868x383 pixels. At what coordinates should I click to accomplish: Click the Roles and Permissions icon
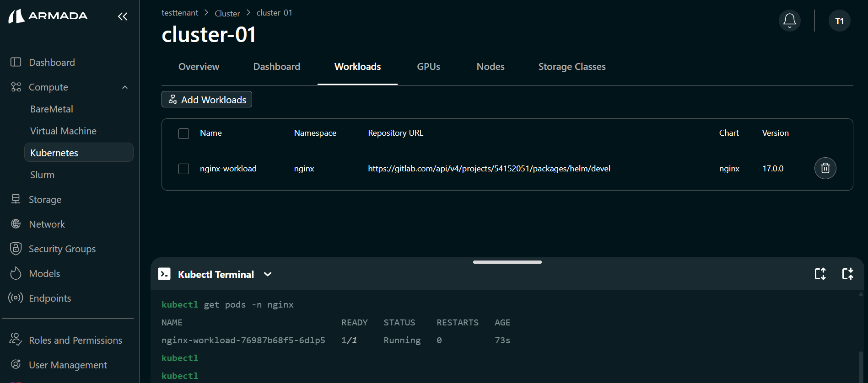click(x=16, y=340)
